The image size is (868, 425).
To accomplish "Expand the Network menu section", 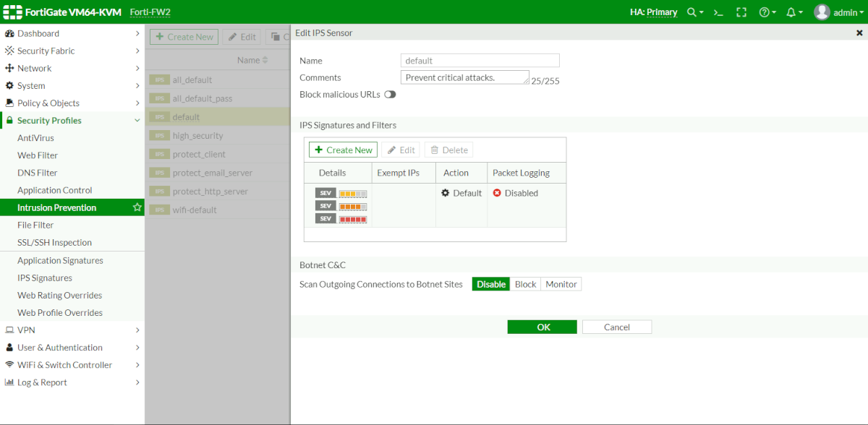I will 72,68.
